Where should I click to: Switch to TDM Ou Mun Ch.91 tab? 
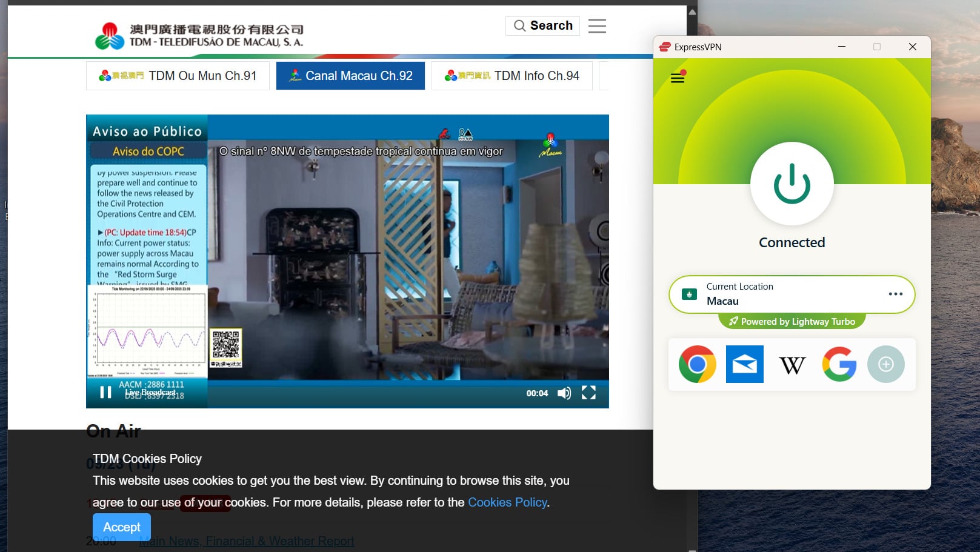click(178, 75)
